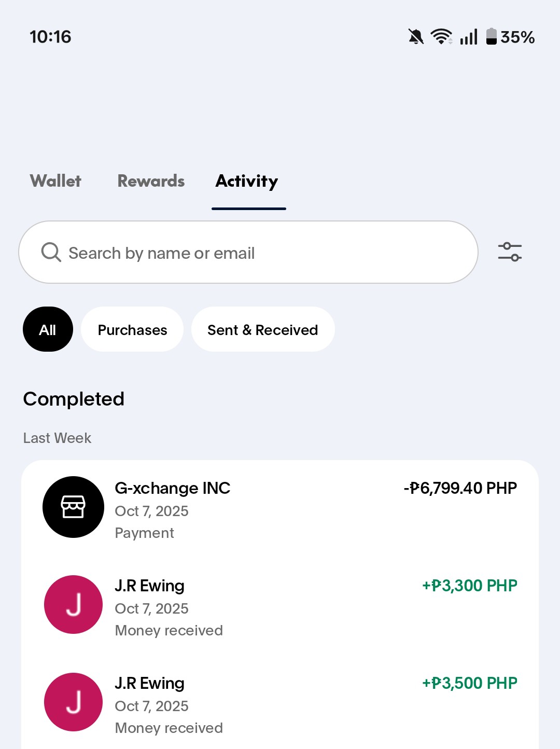
Task: Tap the Wi-Fi status icon
Action: (441, 37)
